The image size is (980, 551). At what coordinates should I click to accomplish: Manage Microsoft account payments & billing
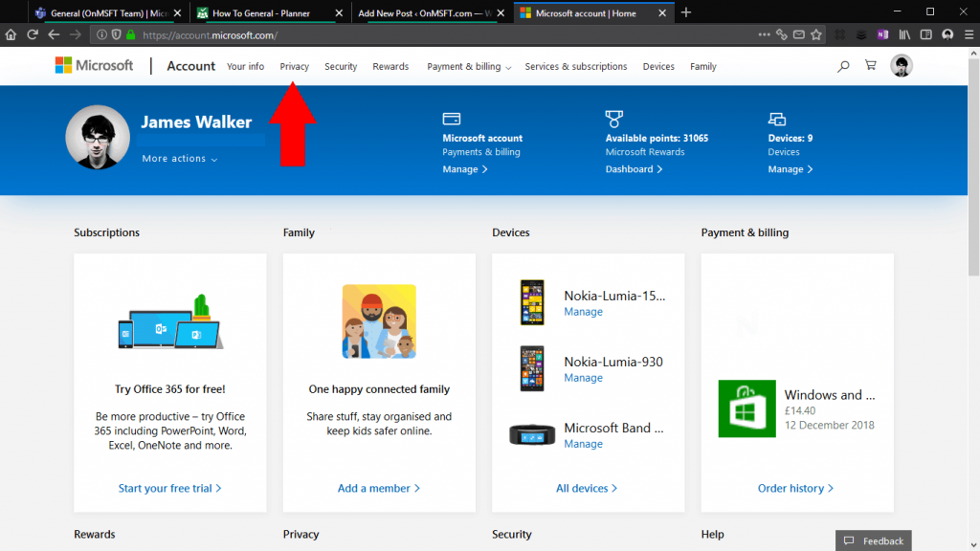[465, 169]
